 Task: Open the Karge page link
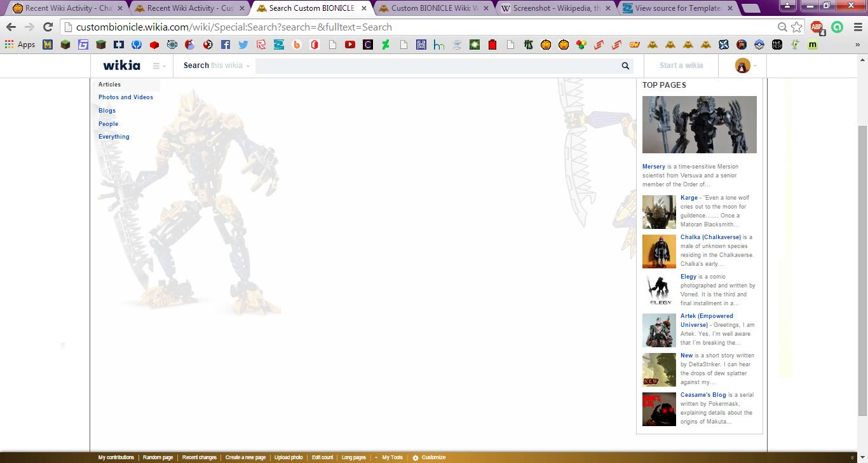click(689, 198)
